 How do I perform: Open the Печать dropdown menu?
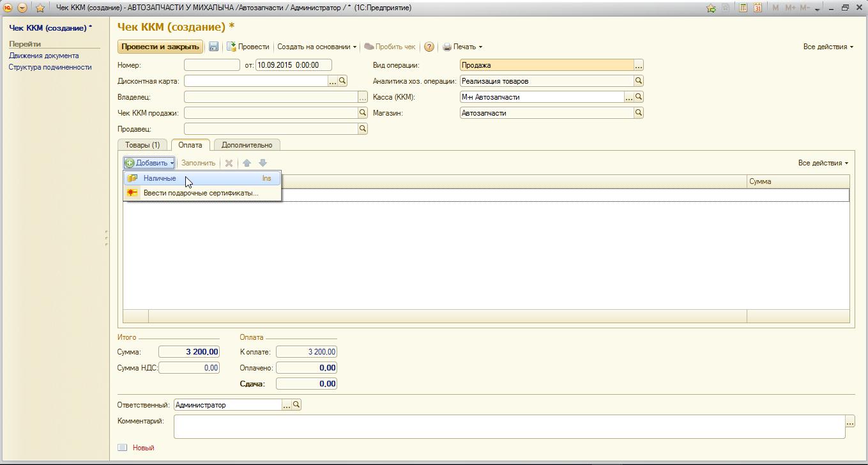coord(463,47)
